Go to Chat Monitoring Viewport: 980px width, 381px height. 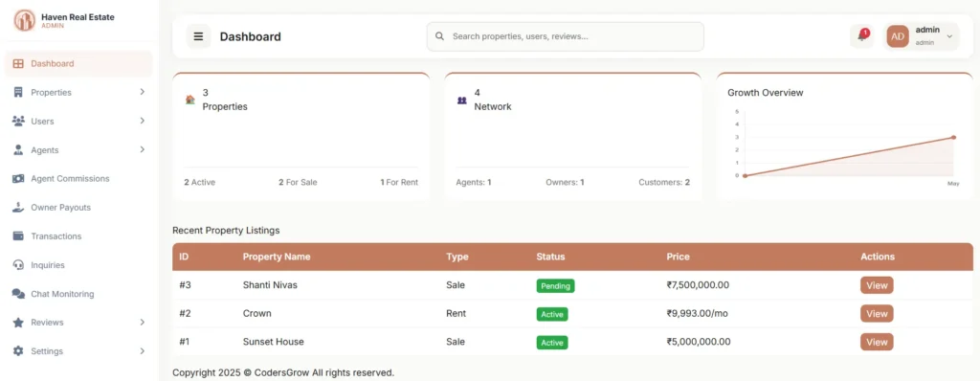(x=78, y=294)
